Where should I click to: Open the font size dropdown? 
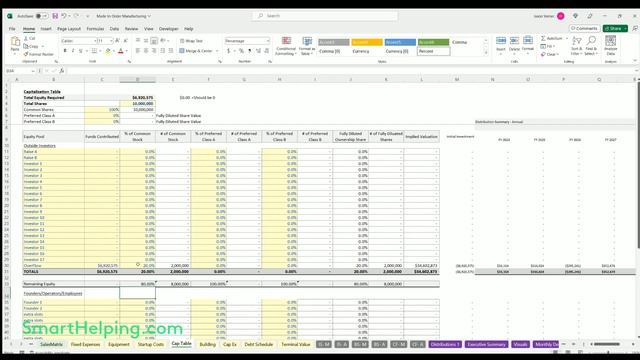tap(111, 41)
